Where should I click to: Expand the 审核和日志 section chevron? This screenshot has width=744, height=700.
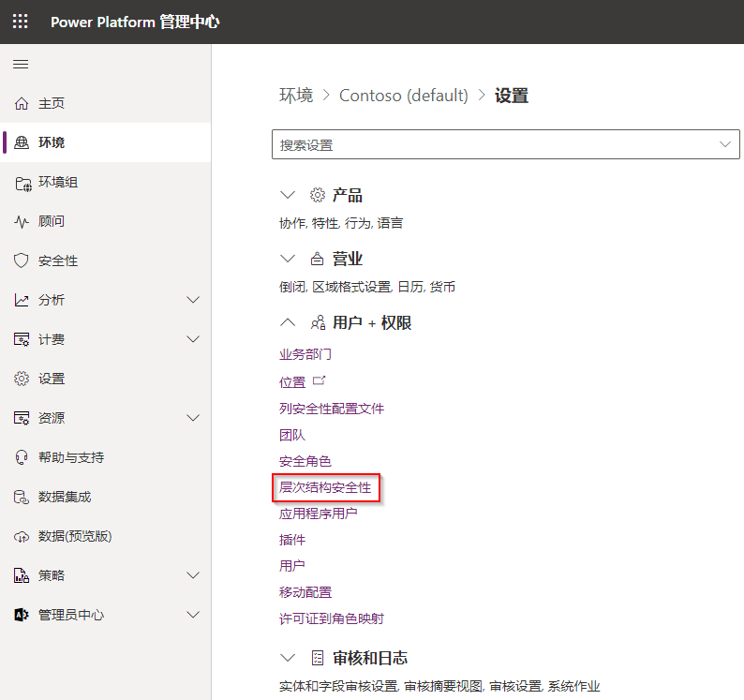pos(288,658)
